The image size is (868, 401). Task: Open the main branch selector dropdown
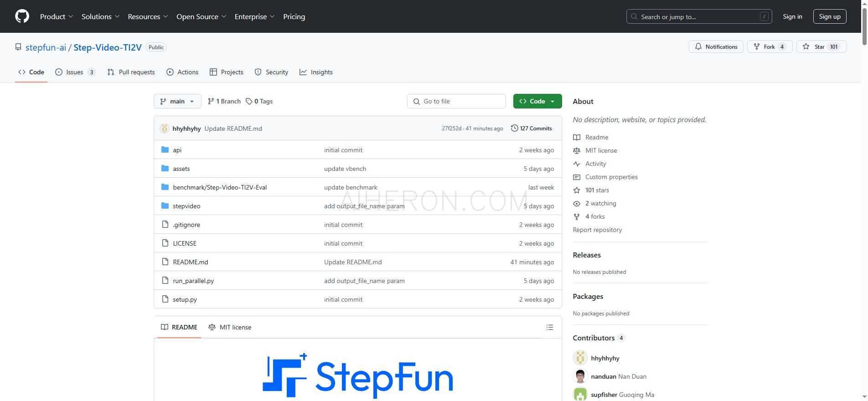[177, 101]
